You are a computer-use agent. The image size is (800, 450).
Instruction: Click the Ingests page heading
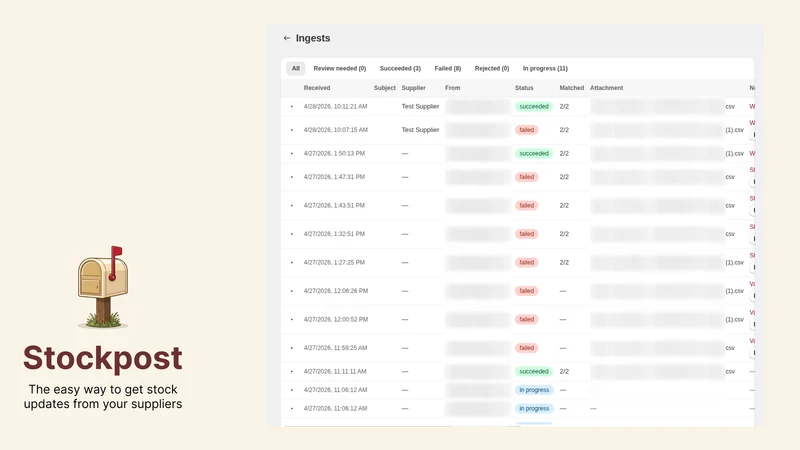(313, 38)
